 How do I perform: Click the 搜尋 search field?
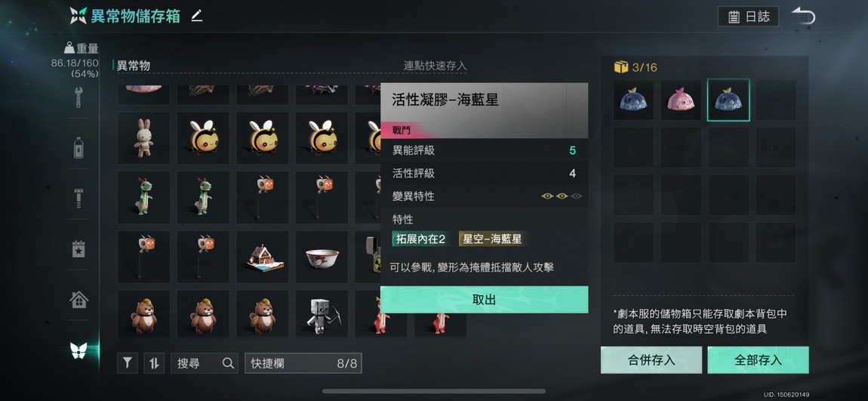click(x=205, y=363)
